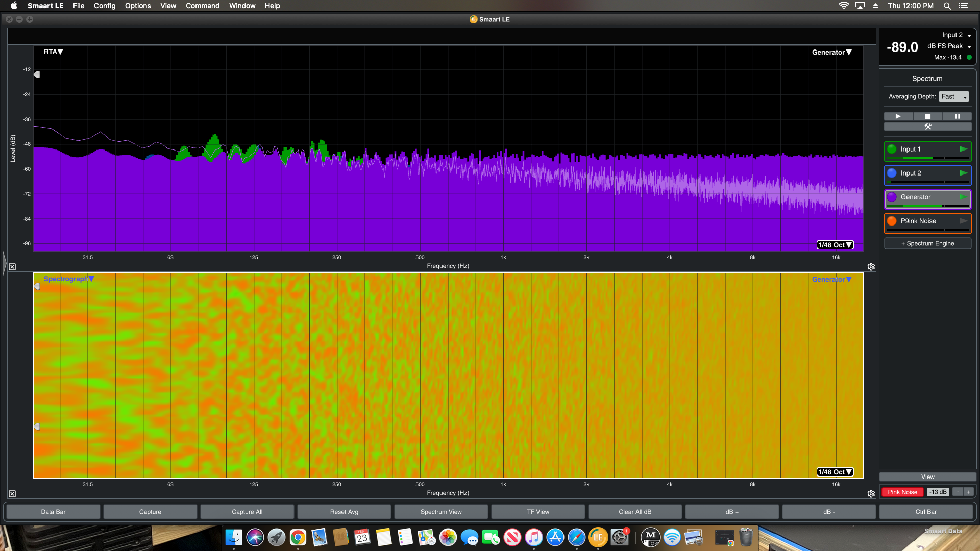Click the blue Input 2 color dot
Screen dimensions: 980x551
pyautogui.click(x=892, y=173)
